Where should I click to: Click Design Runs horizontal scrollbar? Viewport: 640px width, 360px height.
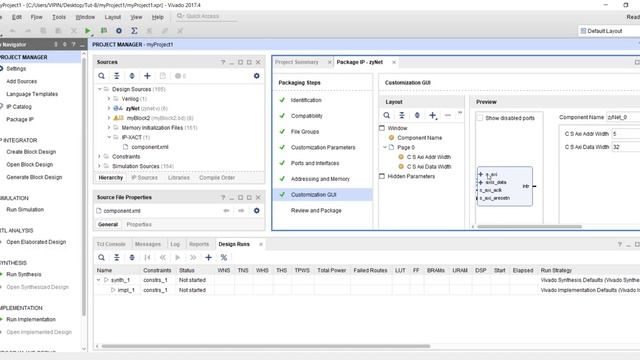point(266,346)
